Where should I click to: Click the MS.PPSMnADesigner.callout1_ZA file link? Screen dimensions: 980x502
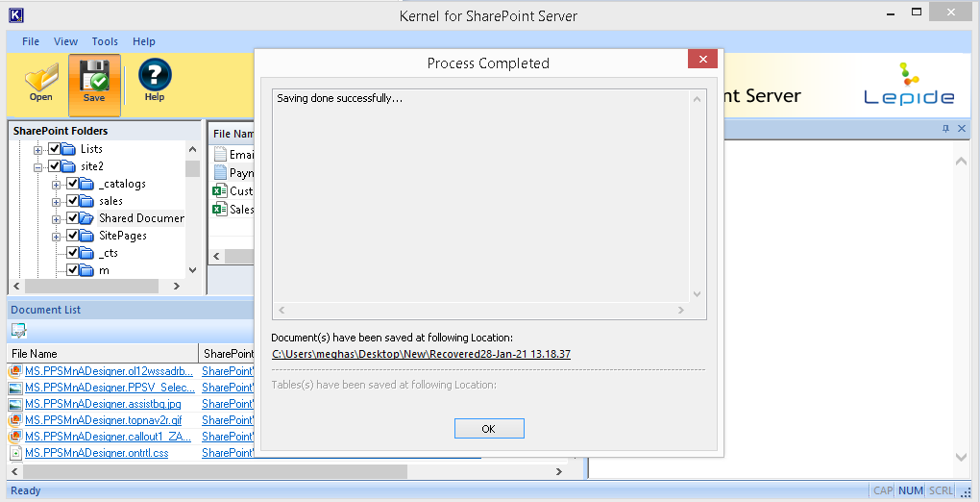[x=109, y=437]
